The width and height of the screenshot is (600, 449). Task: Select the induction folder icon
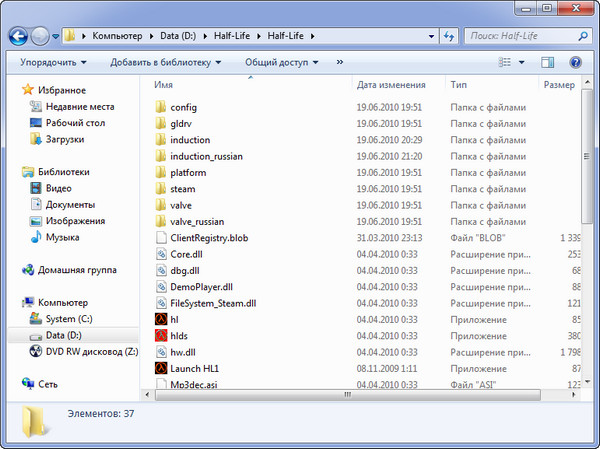click(161, 139)
